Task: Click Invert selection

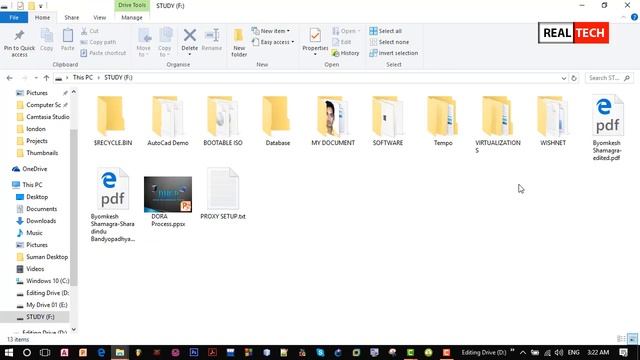Action: pos(393,53)
